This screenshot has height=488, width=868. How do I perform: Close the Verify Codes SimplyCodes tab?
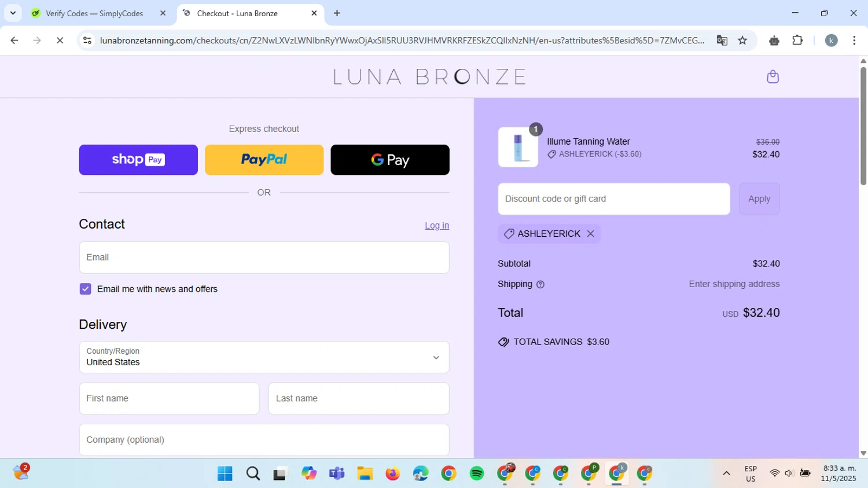(163, 13)
